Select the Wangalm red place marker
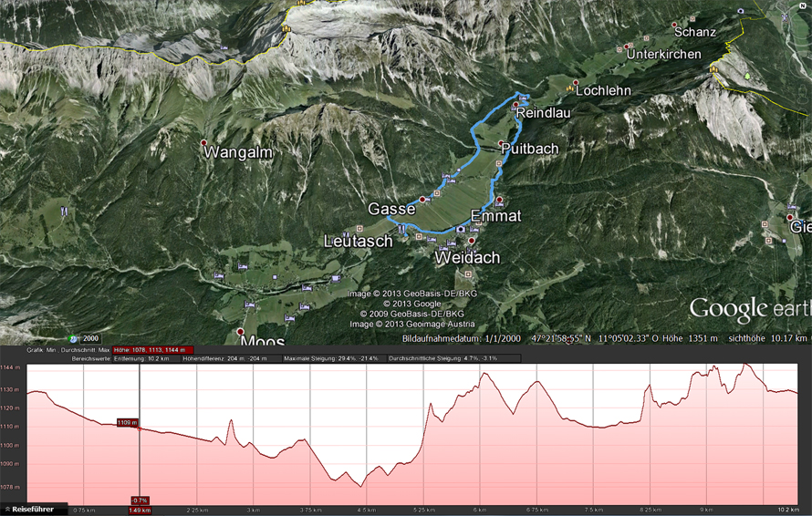The width and height of the screenshot is (812, 516). (204, 142)
